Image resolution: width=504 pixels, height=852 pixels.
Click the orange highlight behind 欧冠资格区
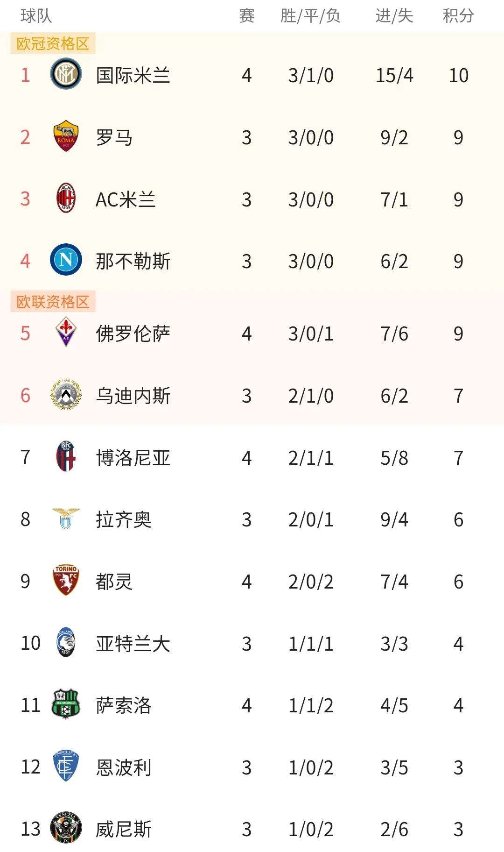pyautogui.click(x=52, y=42)
